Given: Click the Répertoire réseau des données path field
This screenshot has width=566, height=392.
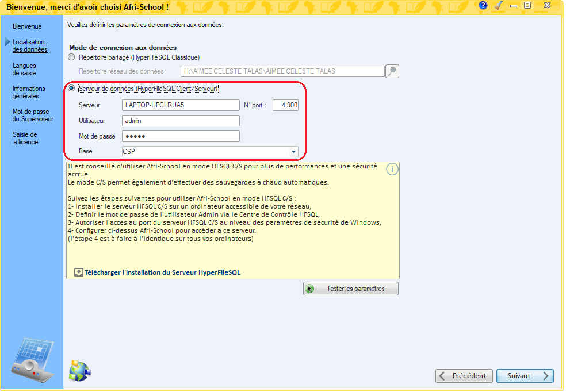Looking at the screenshot, I should 282,71.
